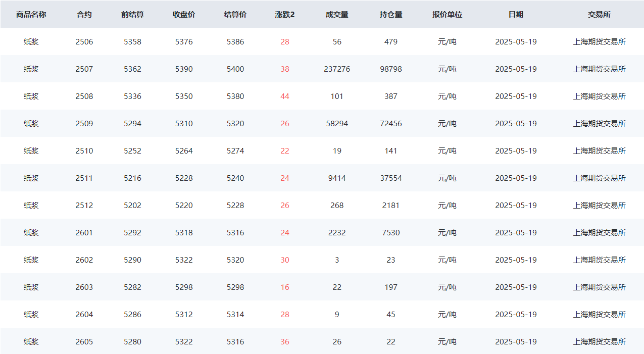Click settlement price 5240
The width and height of the screenshot is (644, 354).
tap(235, 178)
